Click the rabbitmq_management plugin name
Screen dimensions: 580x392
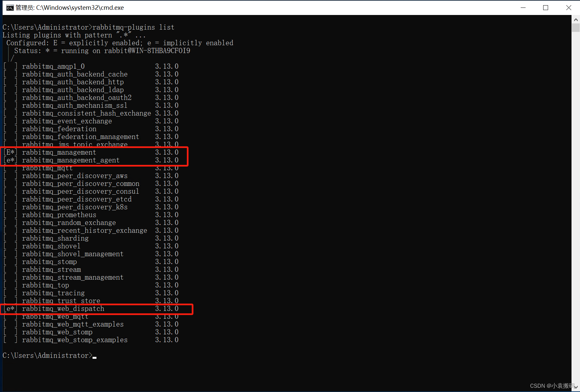click(x=59, y=152)
